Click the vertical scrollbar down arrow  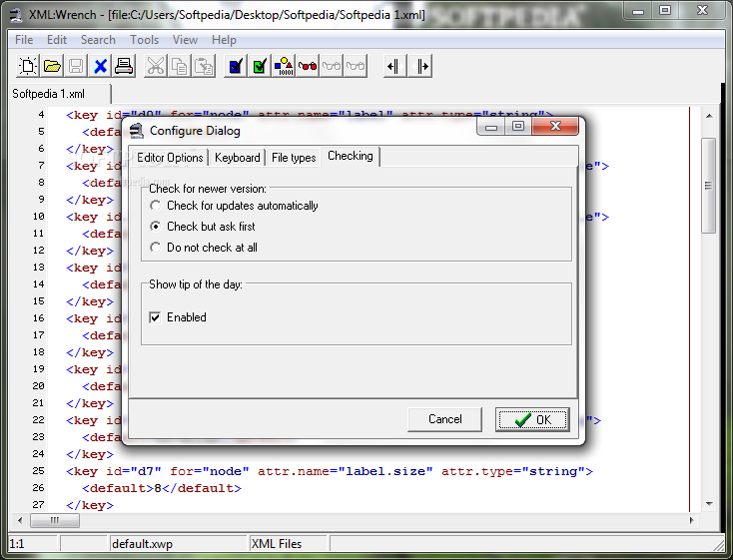pos(709,504)
